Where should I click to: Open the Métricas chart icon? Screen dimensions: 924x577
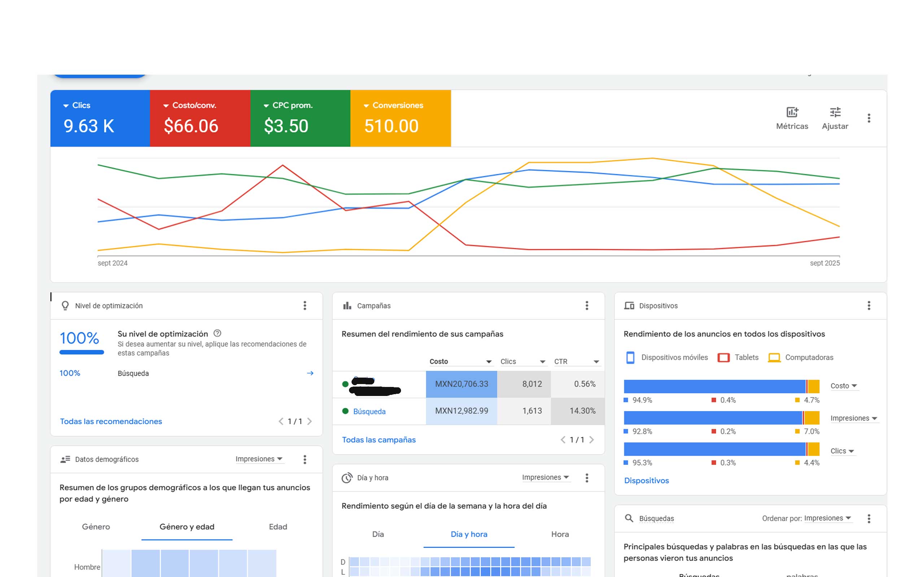[792, 112]
